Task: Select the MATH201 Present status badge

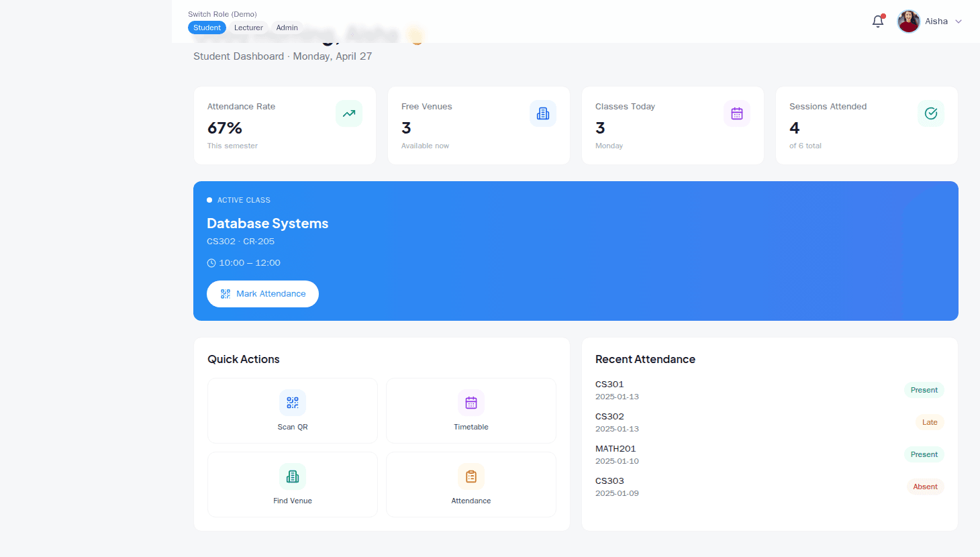Action: (924, 454)
